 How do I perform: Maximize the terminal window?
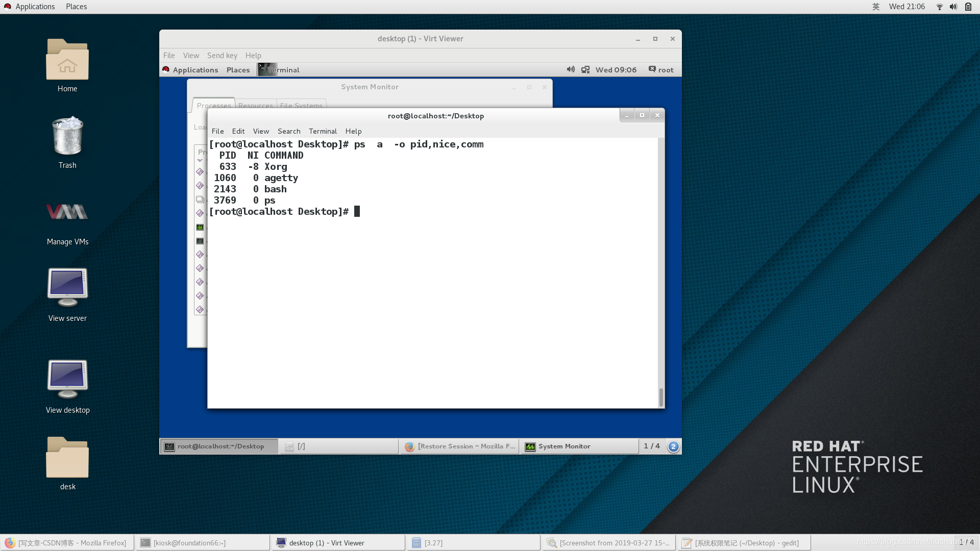[x=642, y=115]
